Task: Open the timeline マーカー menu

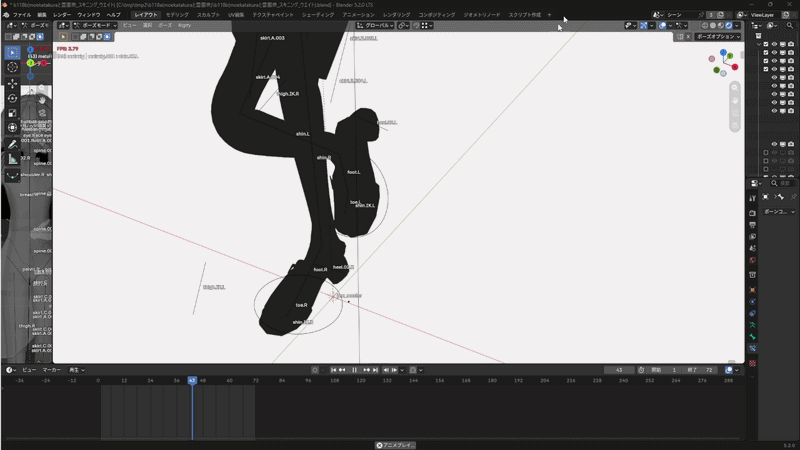Action: 52,370
